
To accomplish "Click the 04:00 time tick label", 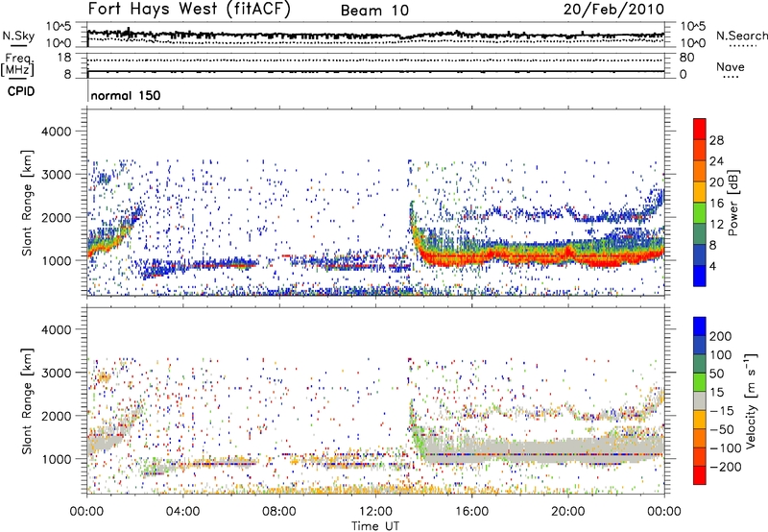I will 182,512.
